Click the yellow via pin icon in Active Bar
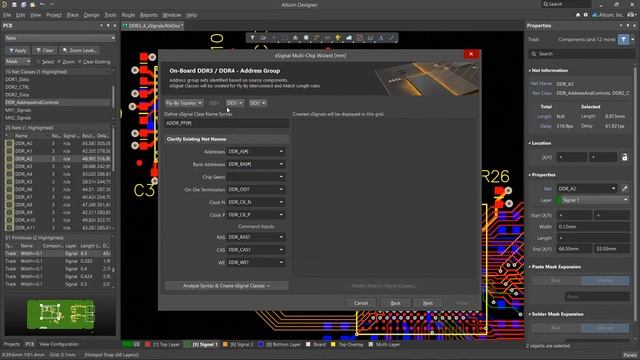The height and width of the screenshot is (360, 640). coord(338,38)
